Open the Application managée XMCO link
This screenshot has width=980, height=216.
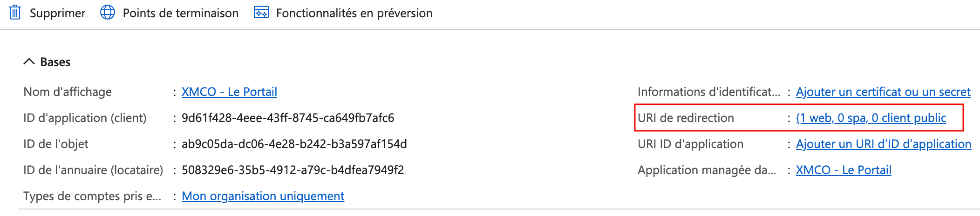point(844,170)
